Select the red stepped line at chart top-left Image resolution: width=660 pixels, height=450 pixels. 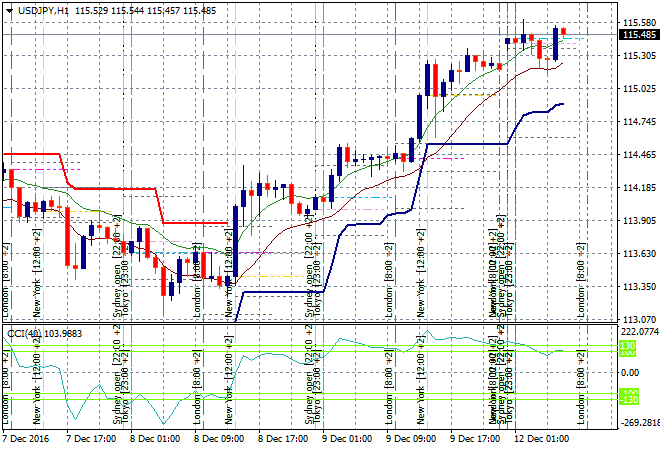[30, 155]
